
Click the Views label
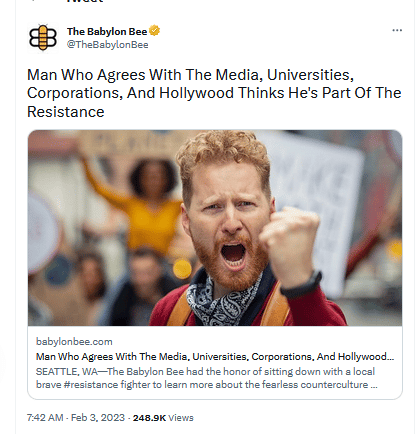pos(181,418)
